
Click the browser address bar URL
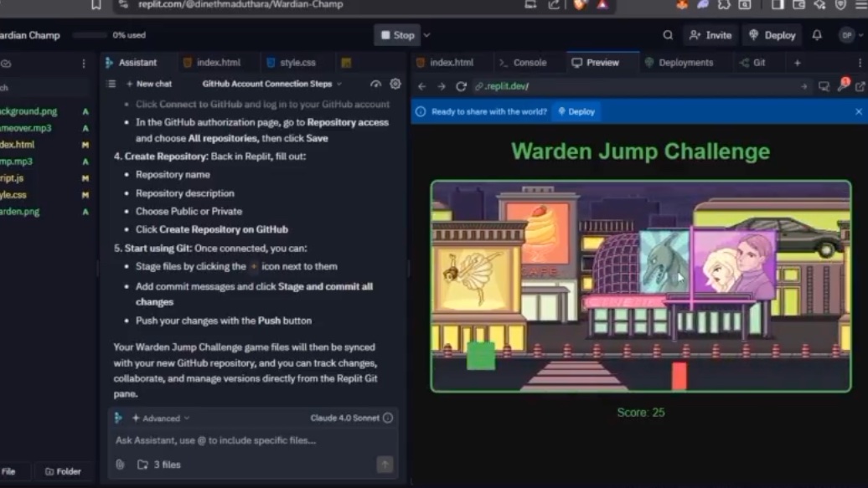tap(240, 4)
